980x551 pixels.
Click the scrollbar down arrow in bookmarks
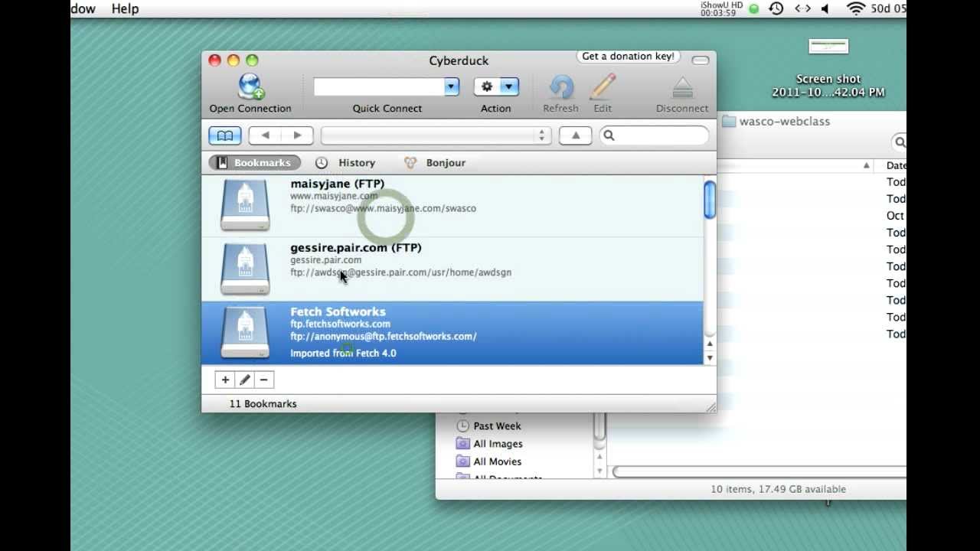click(710, 357)
